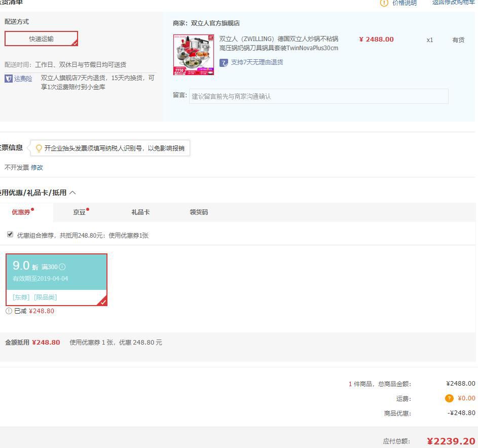Viewport: 478px width, 448px height.
Task: Open the 价格说明 link
Action: pos(404,3)
